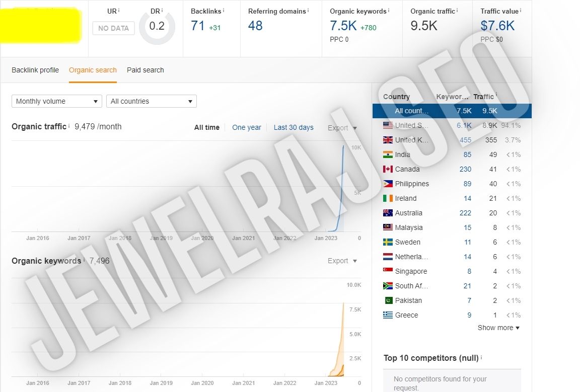Click the India flag icon
The height and width of the screenshot is (392, 580).
[388, 154]
